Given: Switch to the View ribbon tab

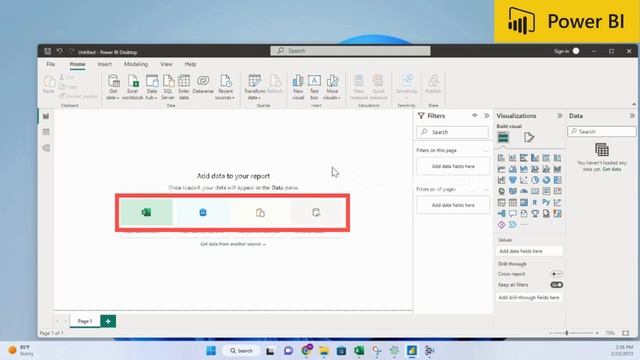Looking at the screenshot, I should click(166, 64).
